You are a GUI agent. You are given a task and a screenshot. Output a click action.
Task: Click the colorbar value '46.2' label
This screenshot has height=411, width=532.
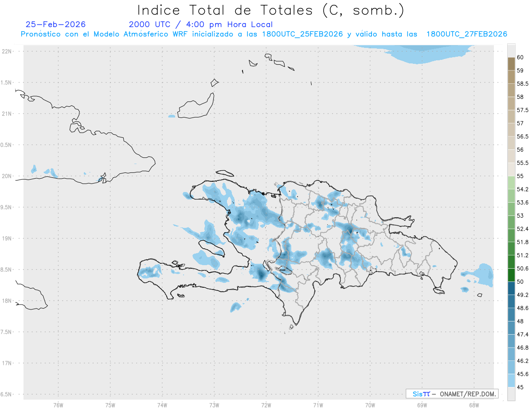[523, 361]
